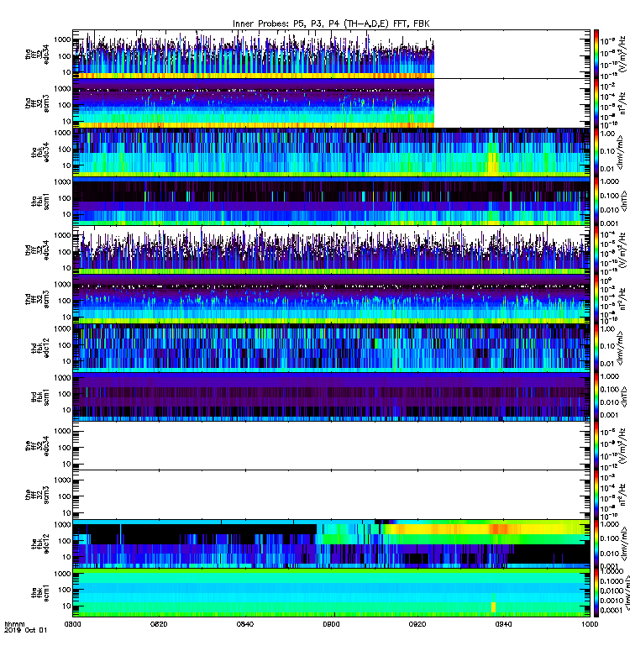The image size is (630, 672).
Task: Click the 'hhmm' axis format label
Action: [14, 624]
